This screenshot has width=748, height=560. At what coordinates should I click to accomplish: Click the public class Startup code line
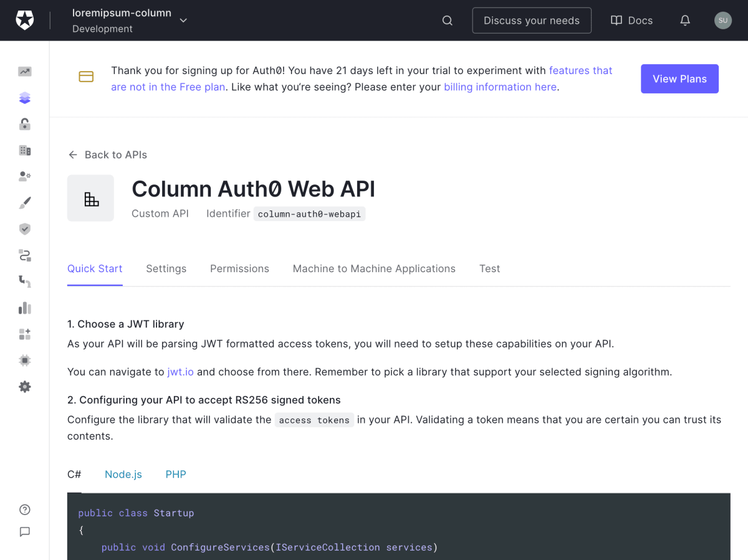(x=136, y=513)
